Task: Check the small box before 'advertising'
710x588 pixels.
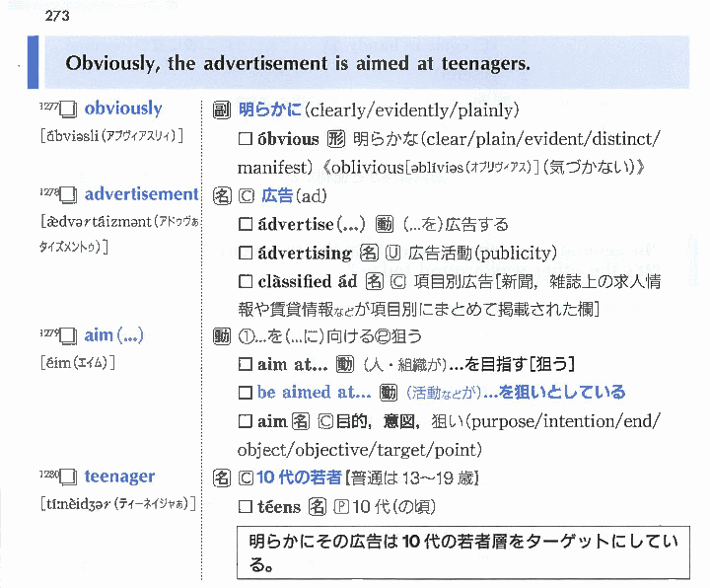Action: (247, 254)
